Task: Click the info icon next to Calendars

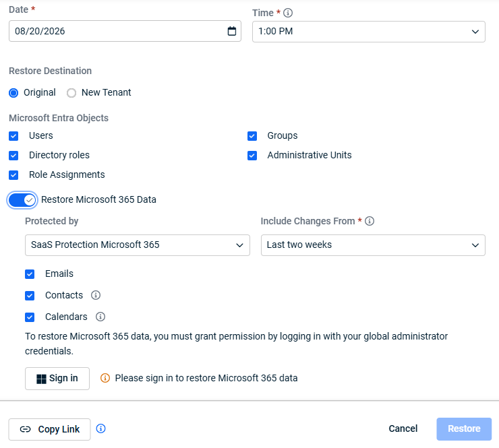Action: [100, 317]
